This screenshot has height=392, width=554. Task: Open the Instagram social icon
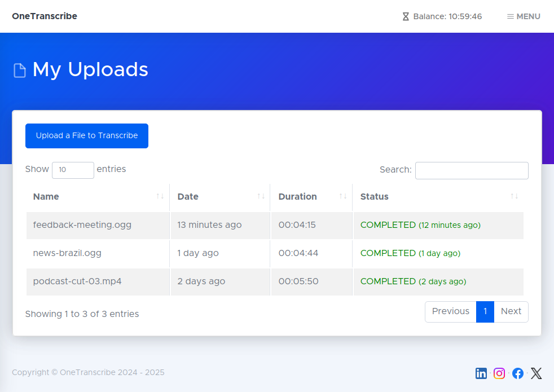point(499,373)
